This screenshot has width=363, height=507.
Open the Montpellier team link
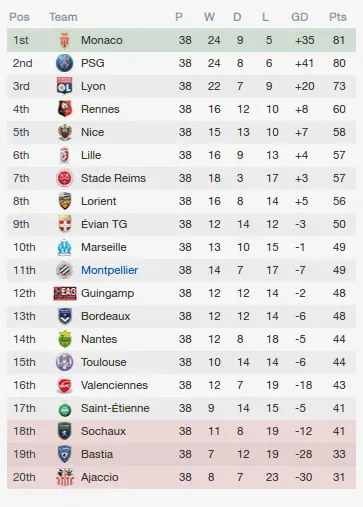click(110, 270)
